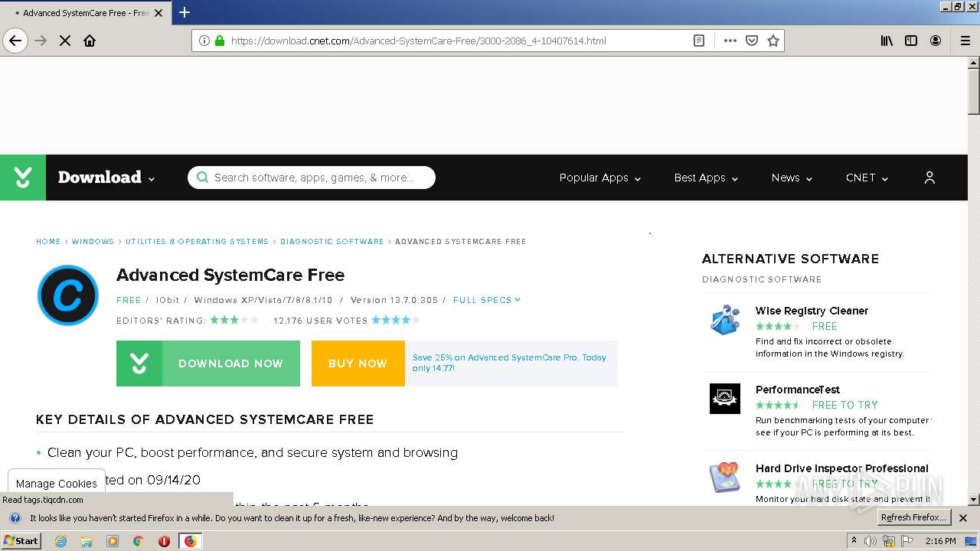This screenshot has width=980, height=551.
Task: Open Utilities & Operating Systems breadcrumb
Action: tap(197, 242)
